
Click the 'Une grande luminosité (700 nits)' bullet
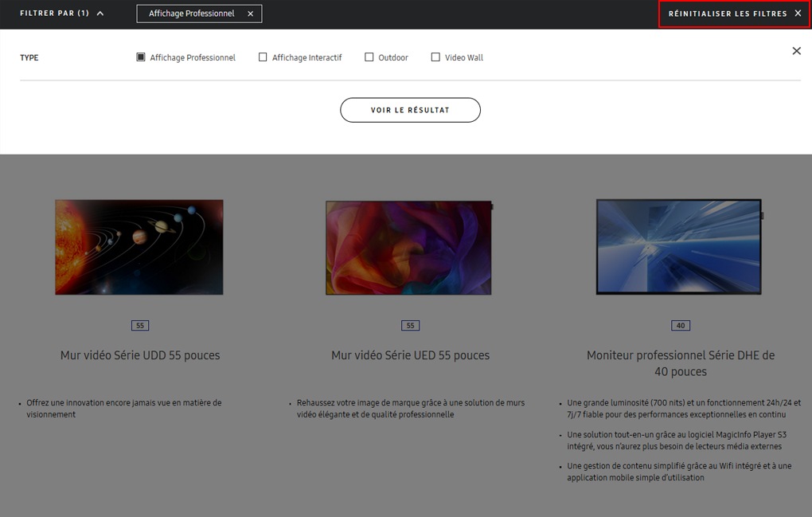(684, 408)
